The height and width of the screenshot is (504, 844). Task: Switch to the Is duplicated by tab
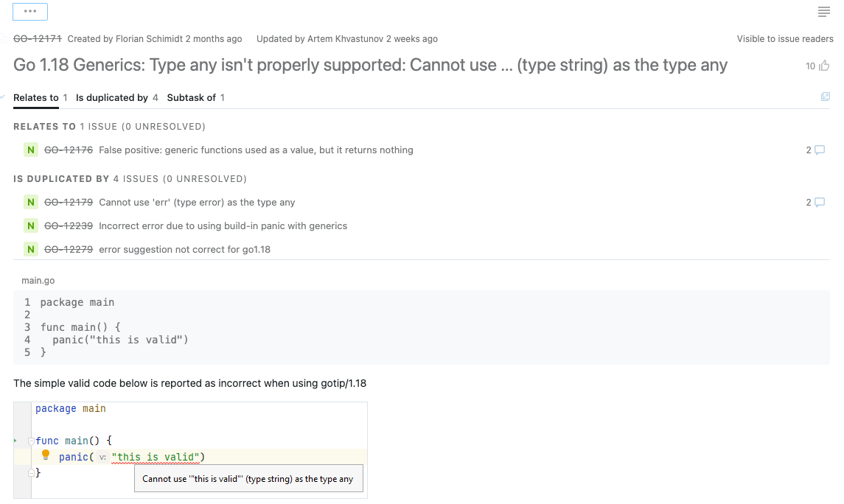pos(111,97)
